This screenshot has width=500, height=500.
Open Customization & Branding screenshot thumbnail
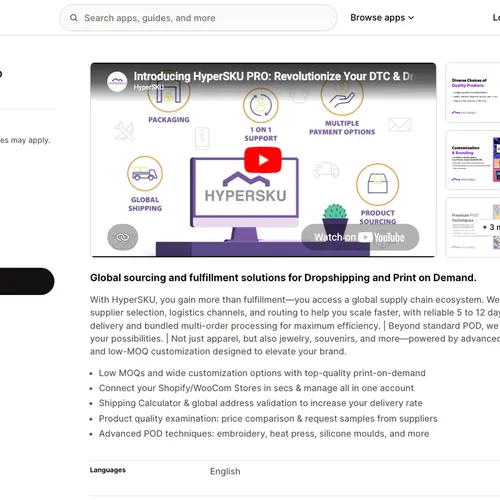tap(473, 160)
